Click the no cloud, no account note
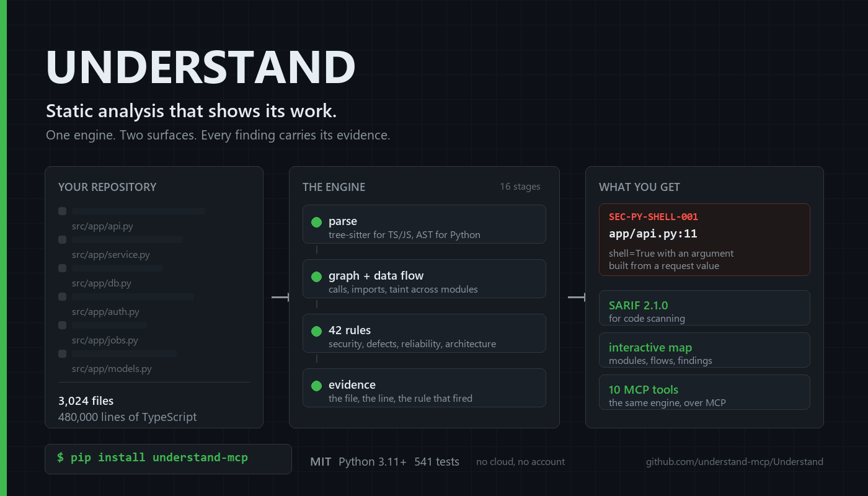The width and height of the screenshot is (868, 496). pos(520,462)
